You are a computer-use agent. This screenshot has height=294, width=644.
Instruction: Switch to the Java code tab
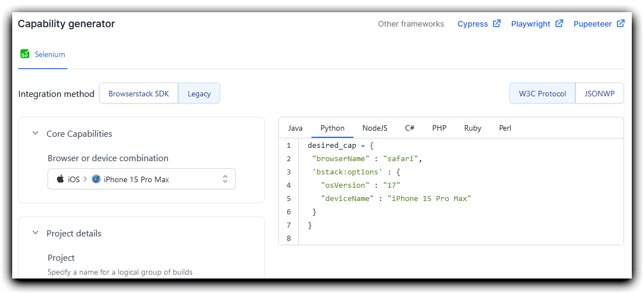(295, 128)
